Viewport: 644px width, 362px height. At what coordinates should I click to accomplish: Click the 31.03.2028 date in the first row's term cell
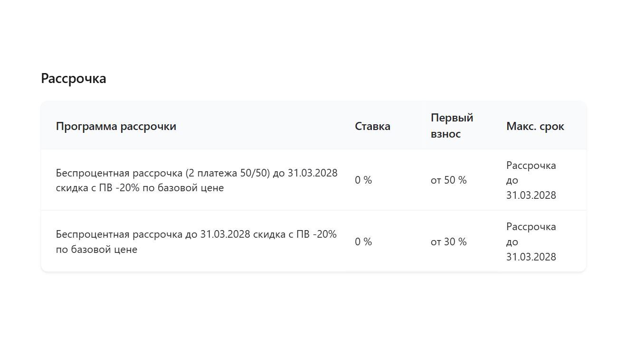[x=531, y=195]
